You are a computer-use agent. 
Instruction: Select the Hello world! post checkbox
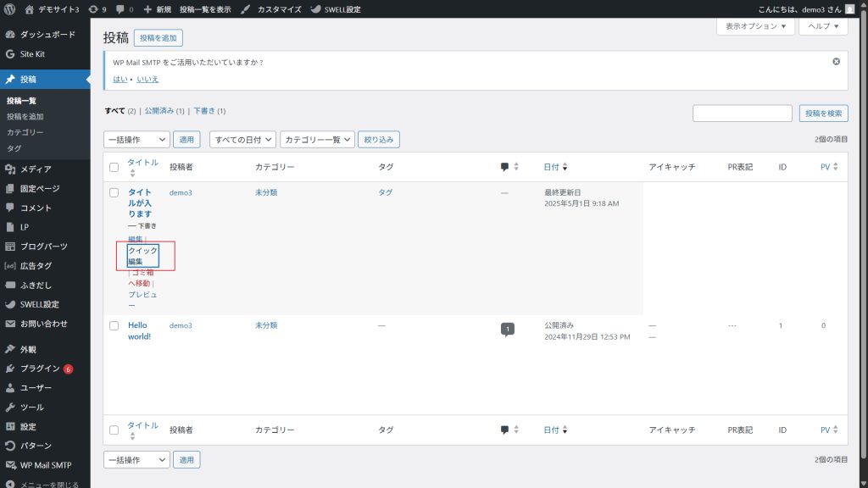[114, 325]
